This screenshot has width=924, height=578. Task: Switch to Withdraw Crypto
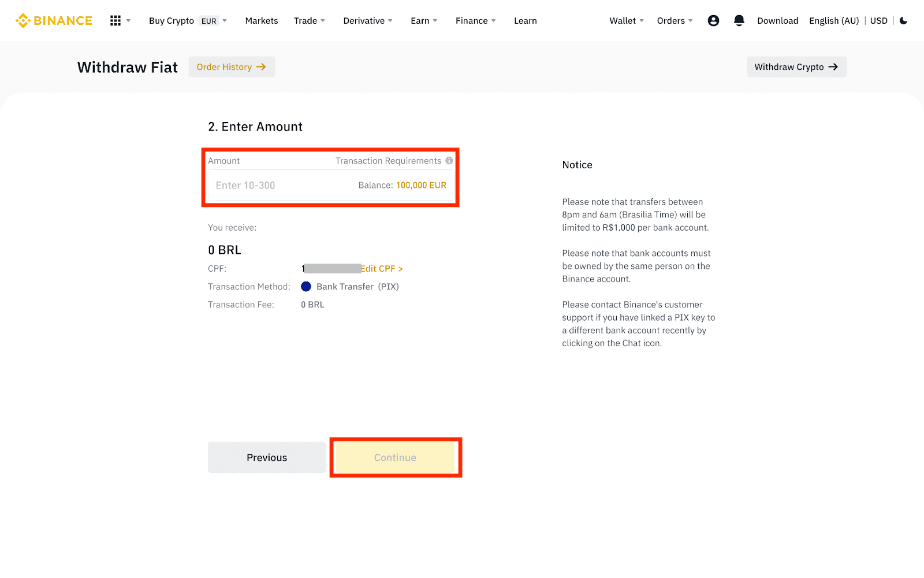pos(796,67)
